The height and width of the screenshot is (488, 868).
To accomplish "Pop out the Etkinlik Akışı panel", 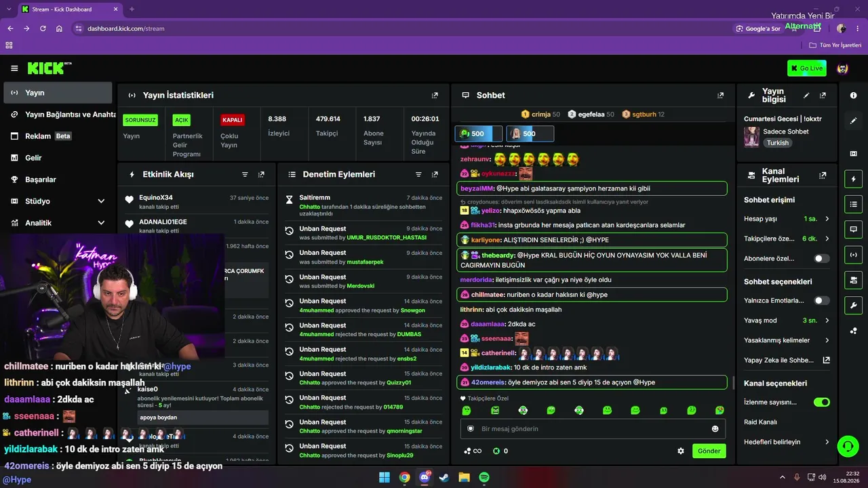I will 261,174.
